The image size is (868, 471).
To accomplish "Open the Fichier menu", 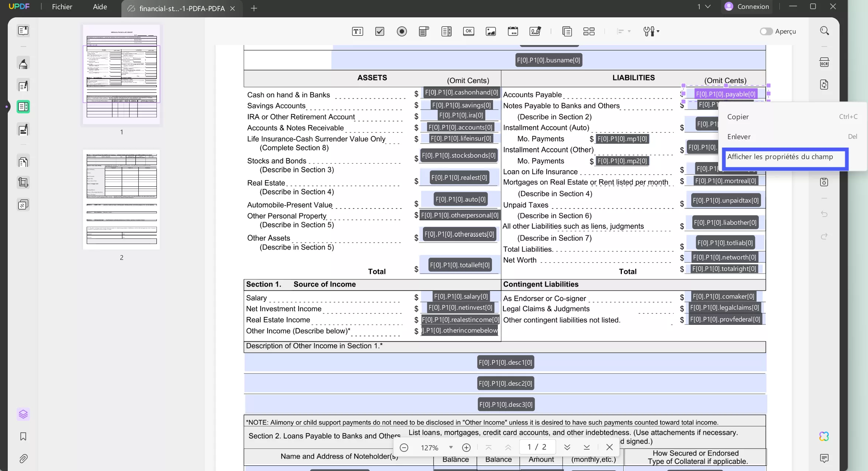I will 62,7.
